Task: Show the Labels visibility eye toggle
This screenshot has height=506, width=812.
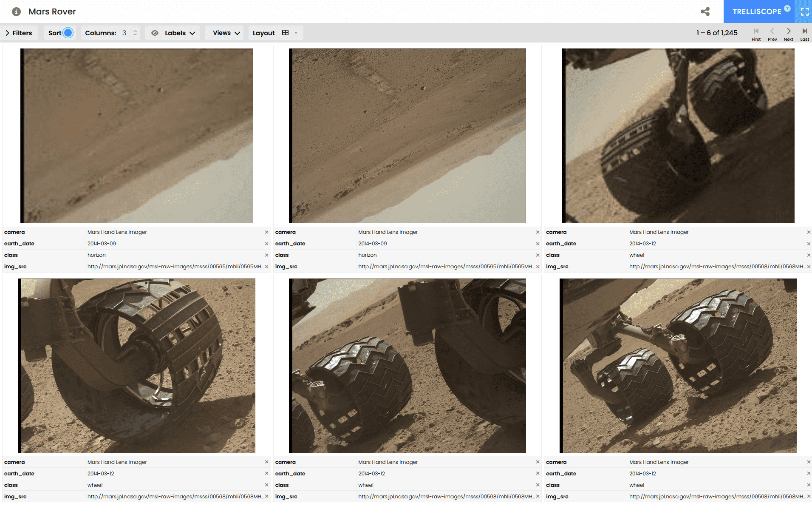Action: (156, 33)
